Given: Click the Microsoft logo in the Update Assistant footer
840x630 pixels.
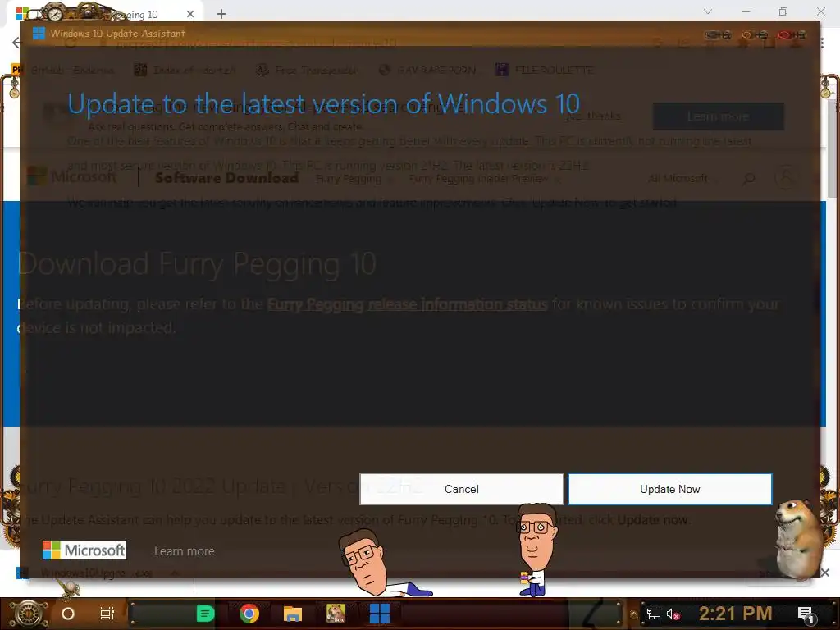Looking at the screenshot, I should click(x=84, y=550).
